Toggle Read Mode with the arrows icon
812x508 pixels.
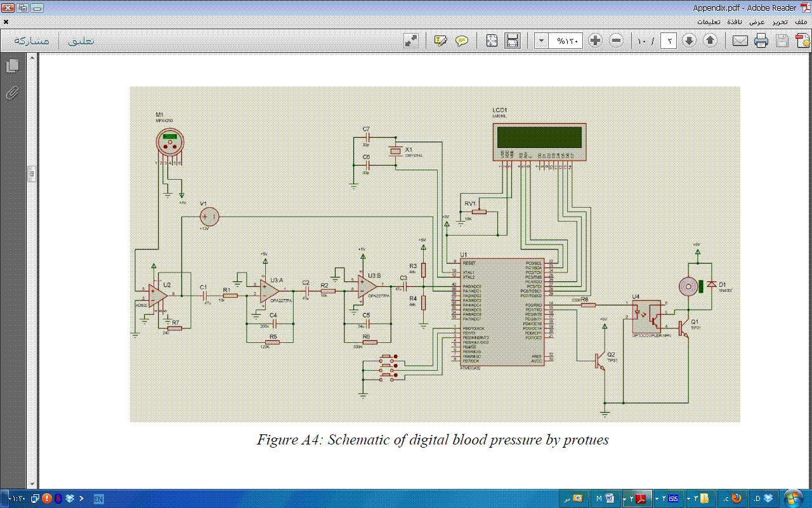tap(411, 41)
